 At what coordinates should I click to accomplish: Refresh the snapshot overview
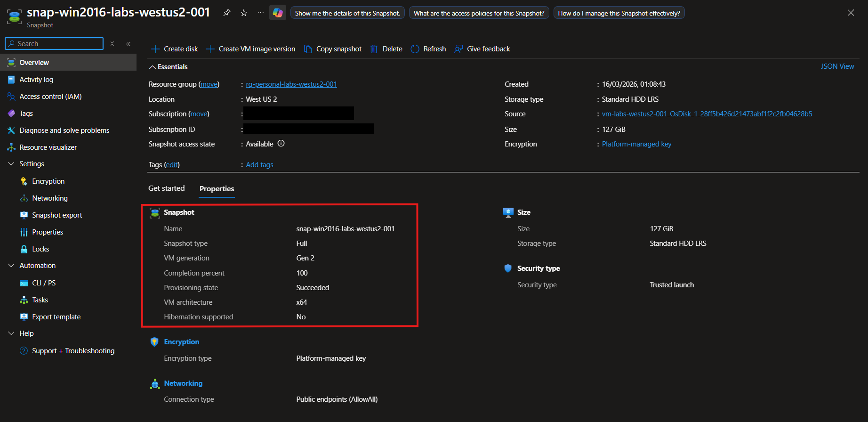click(x=428, y=49)
